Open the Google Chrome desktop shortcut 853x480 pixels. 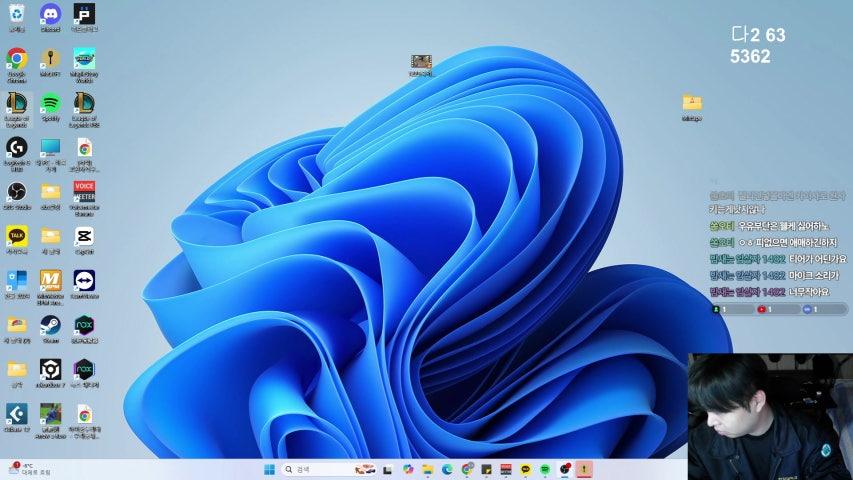point(16,59)
